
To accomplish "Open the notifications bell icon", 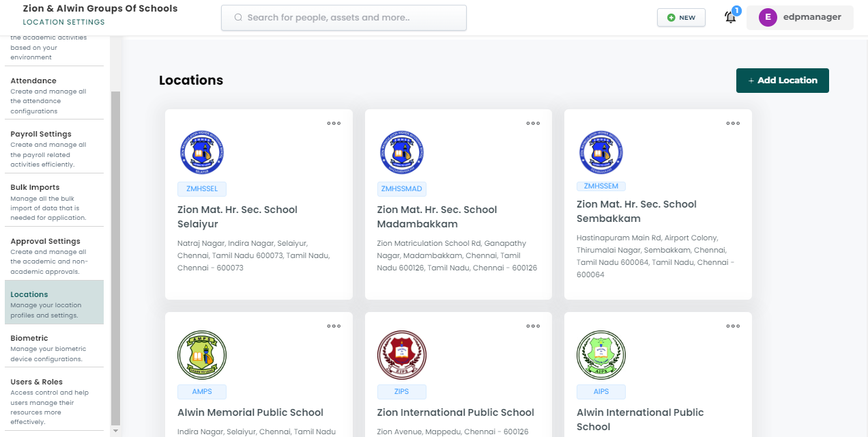I will point(730,18).
